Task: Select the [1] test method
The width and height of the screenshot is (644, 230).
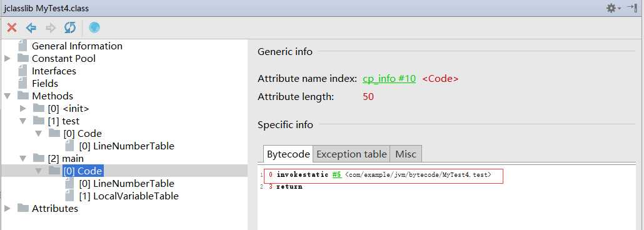Action: click(x=64, y=121)
